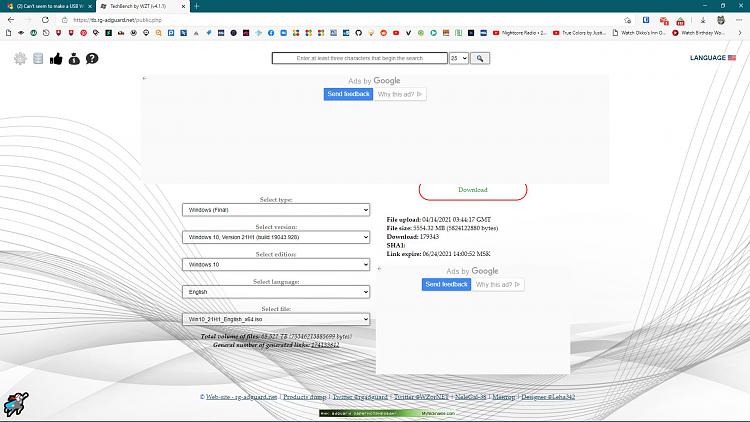Expand the bookmarks overflow chevron
Image resolution: width=750 pixels, height=422 pixels.
click(x=739, y=33)
